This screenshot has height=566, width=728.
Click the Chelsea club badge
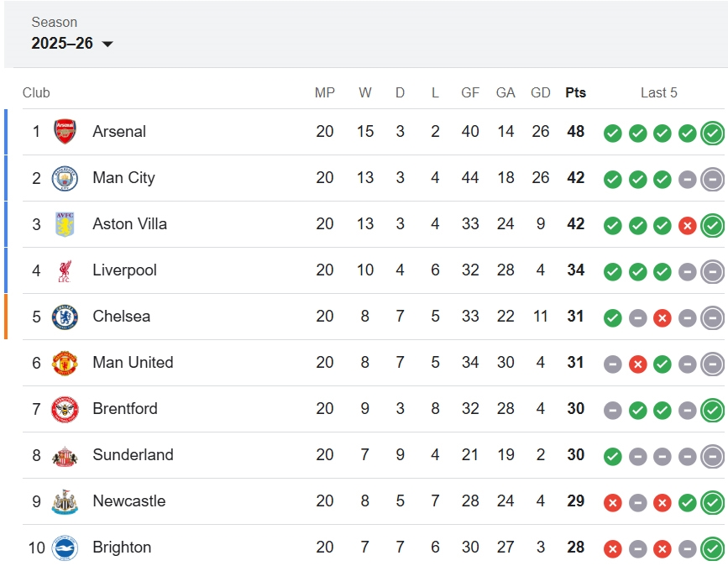(x=65, y=317)
